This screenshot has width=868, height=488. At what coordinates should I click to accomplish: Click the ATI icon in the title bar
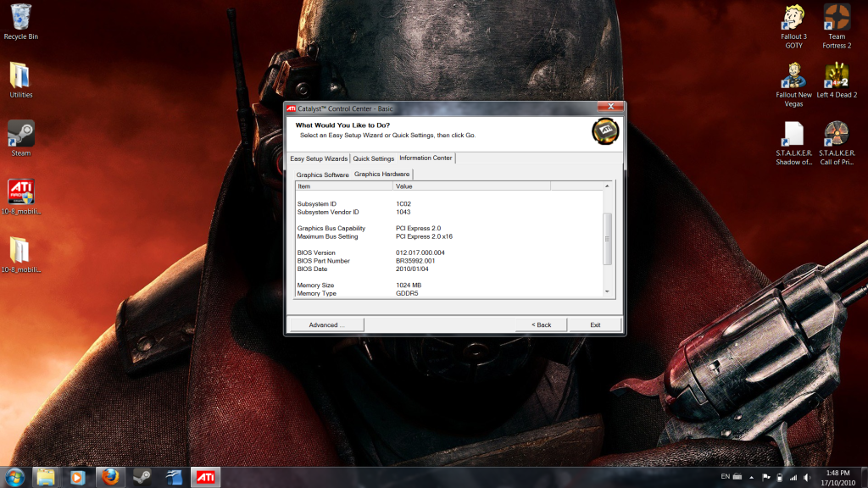pyautogui.click(x=292, y=108)
